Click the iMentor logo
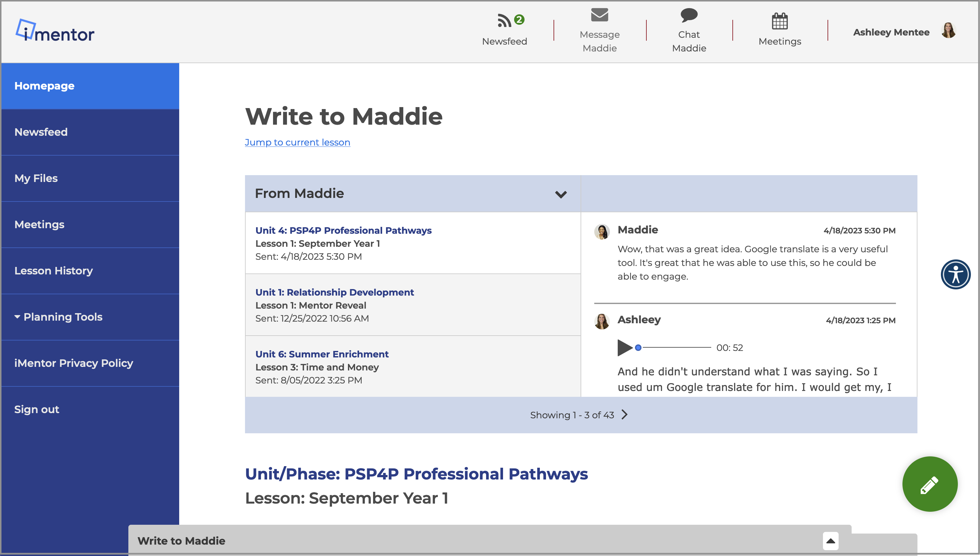This screenshot has height=556, width=980. tap(55, 31)
